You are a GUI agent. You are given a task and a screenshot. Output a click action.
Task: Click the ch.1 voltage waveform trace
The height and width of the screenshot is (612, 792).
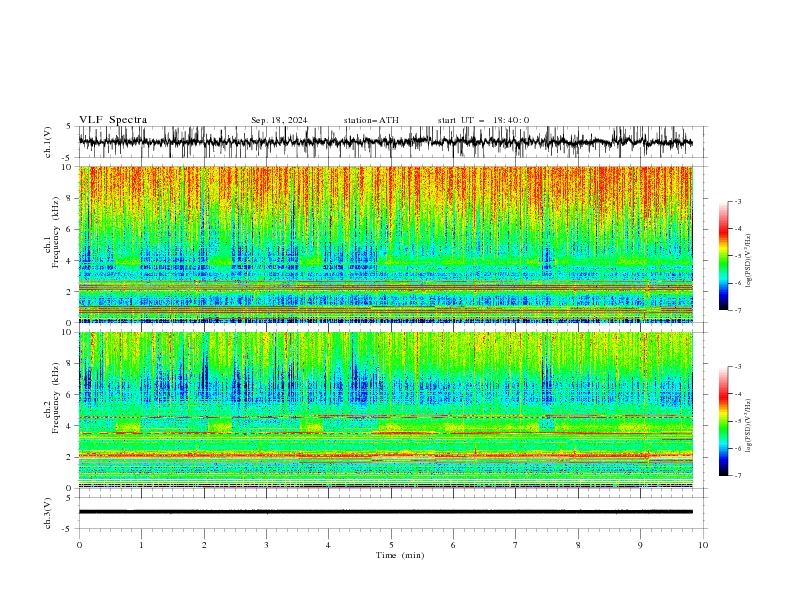(385, 142)
